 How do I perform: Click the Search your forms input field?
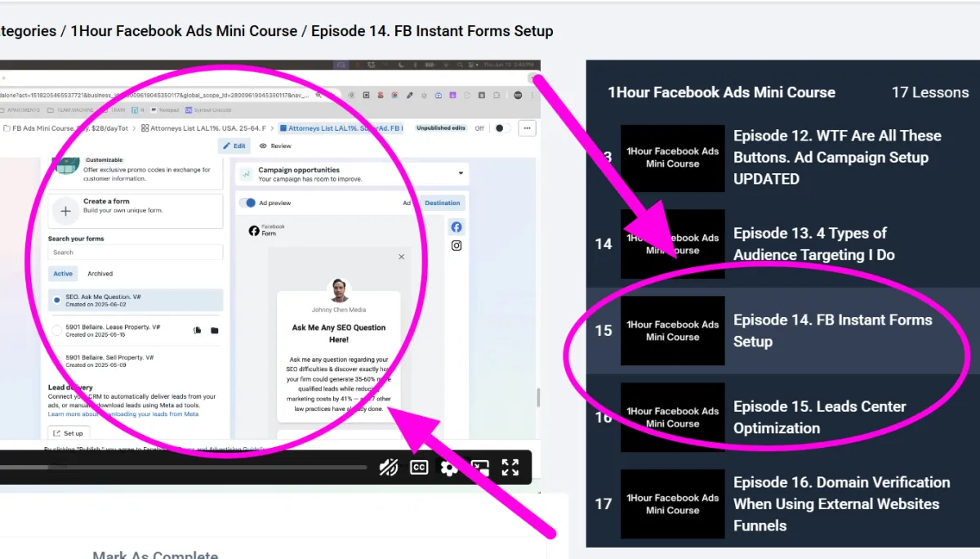(x=135, y=253)
